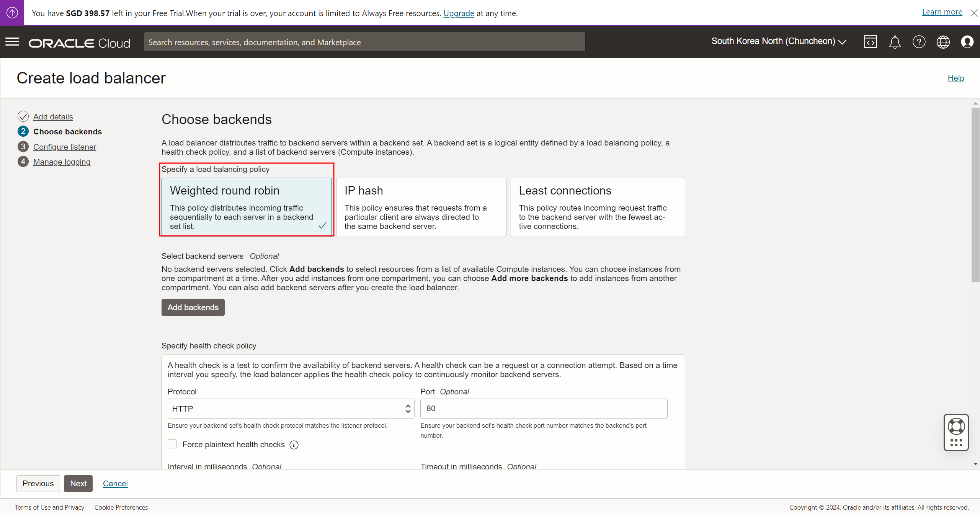Viewport: 980px width, 515px height.
Task: Click the plaintext health checks info icon
Action: coord(294,445)
